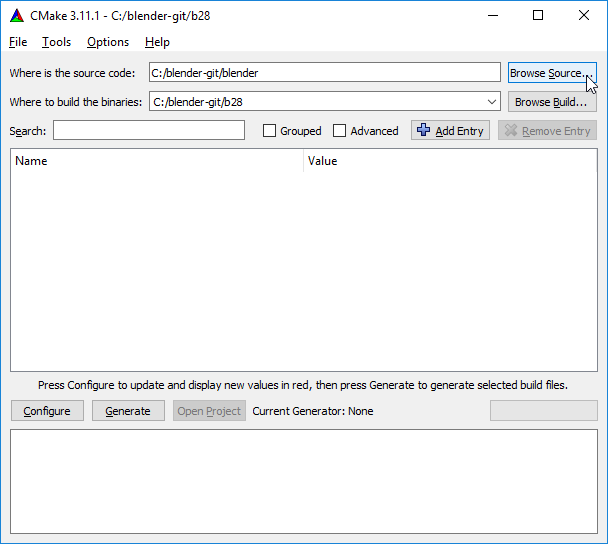Click the 'Press Configure to update' hint text
Image resolution: width=608 pixels, height=544 pixels.
[x=303, y=385]
